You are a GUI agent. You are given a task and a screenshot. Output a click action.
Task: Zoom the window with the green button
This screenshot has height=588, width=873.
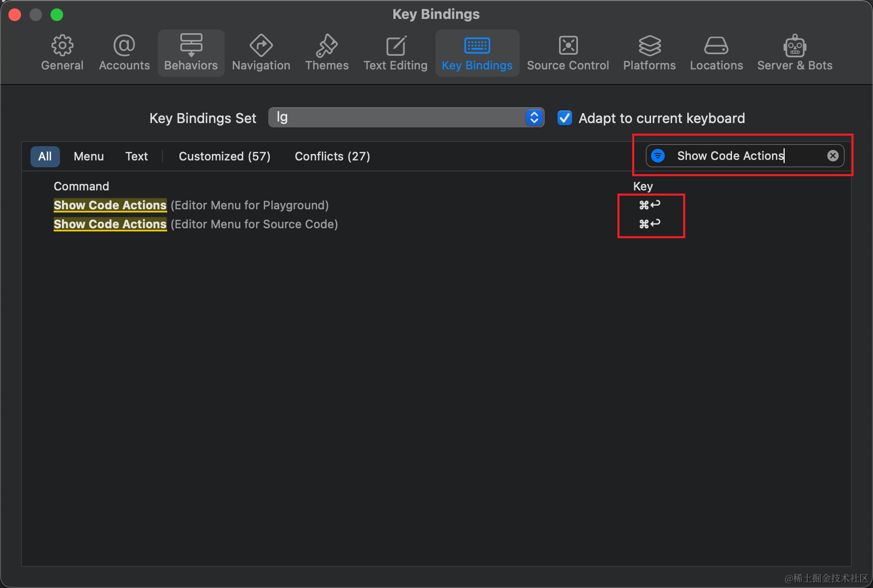[x=57, y=15]
